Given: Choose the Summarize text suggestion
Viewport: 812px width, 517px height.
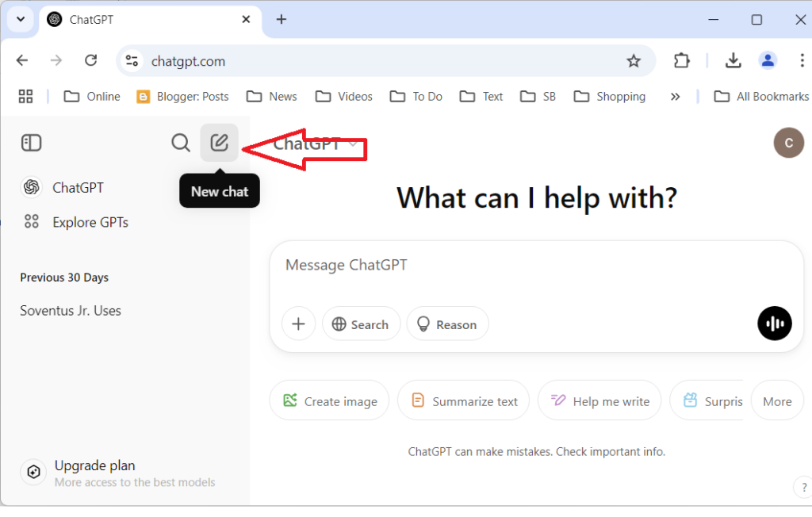Looking at the screenshot, I should (x=463, y=401).
